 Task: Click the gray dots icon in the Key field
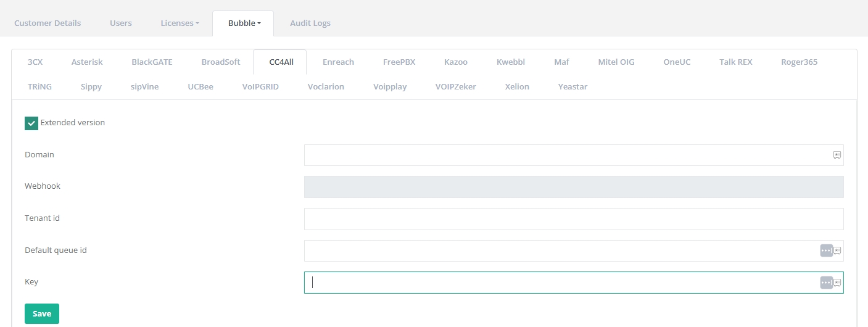826,283
